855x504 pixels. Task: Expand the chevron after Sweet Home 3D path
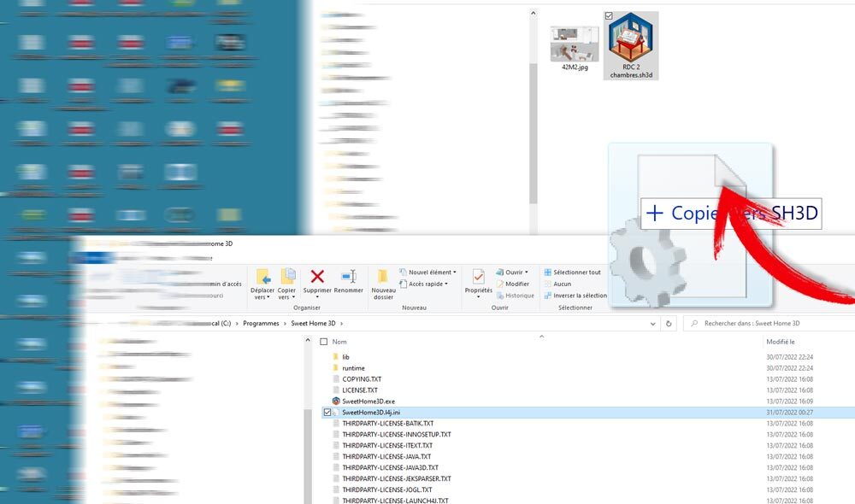point(342,324)
